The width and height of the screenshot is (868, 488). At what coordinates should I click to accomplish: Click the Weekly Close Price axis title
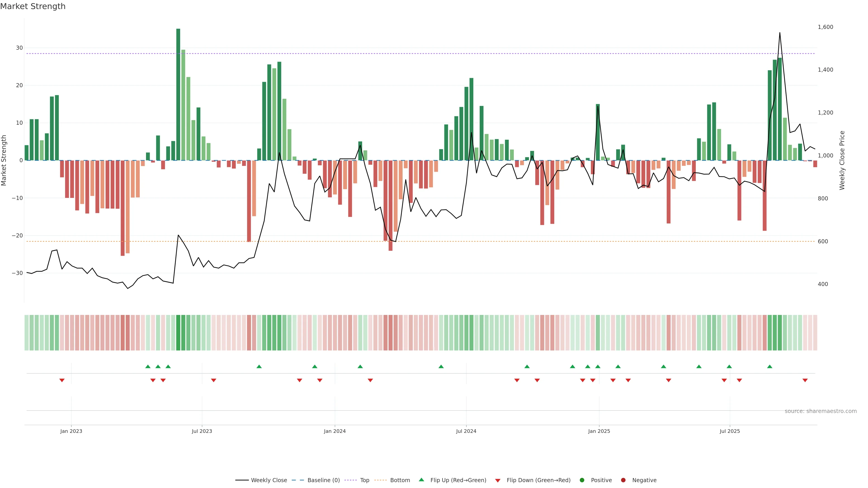click(x=842, y=160)
